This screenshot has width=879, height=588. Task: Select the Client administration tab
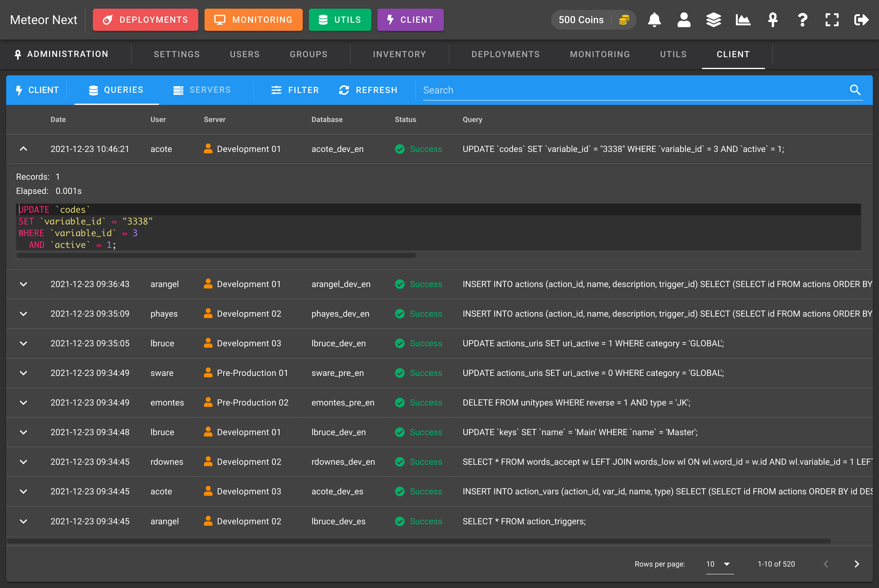point(733,54)
